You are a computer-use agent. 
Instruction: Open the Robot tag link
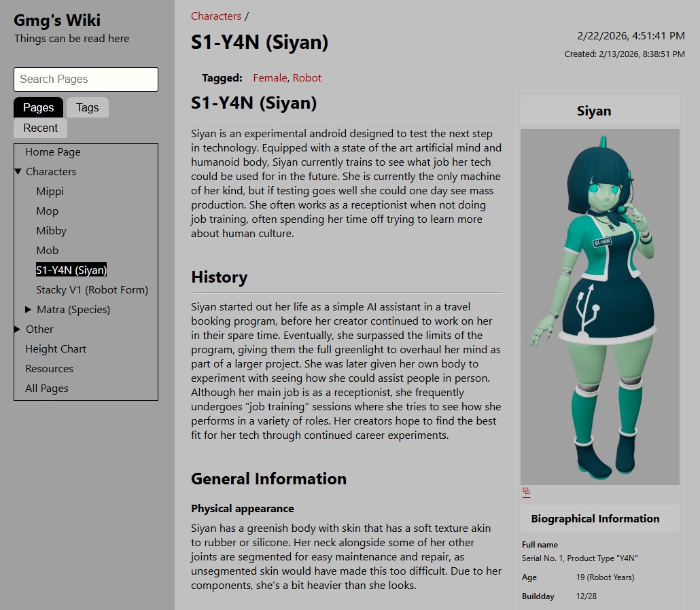click(307, 78)
